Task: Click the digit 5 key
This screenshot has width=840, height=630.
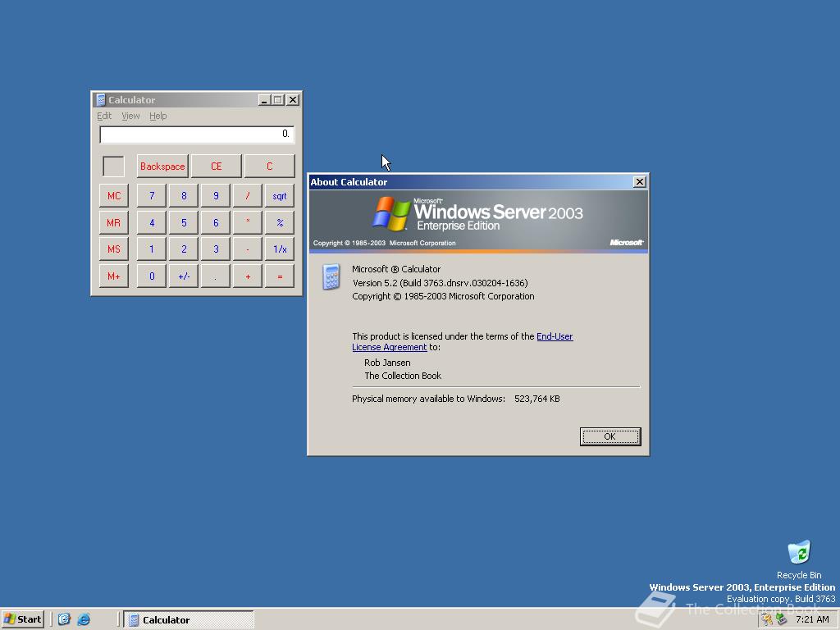Action: click(x=184, y=222)
